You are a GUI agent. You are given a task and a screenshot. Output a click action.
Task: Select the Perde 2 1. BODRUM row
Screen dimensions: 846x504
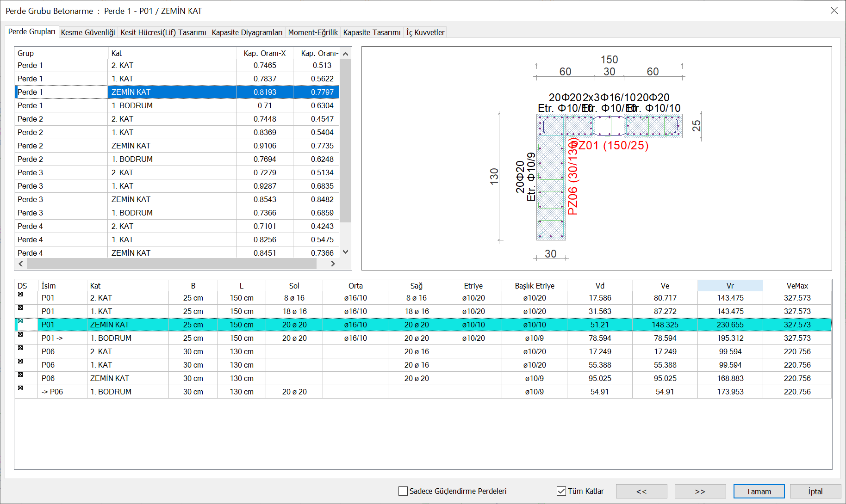(x=177, y=159)
